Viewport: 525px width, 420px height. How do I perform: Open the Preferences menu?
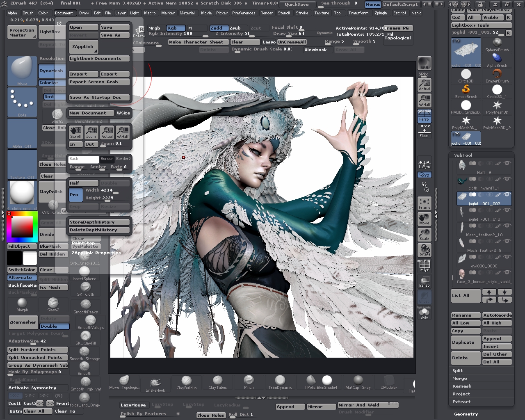244,13
